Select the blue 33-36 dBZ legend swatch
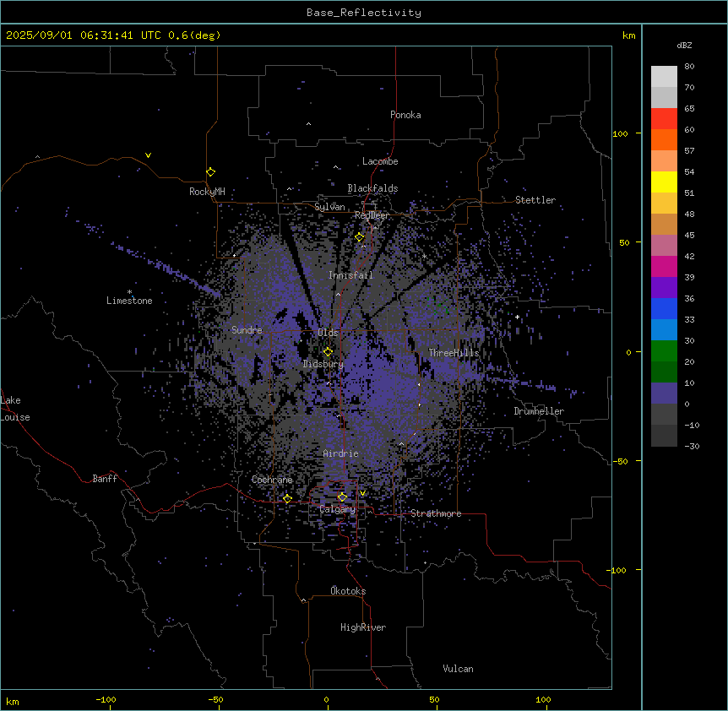Image resolution: width=728 pixels, height=711 pixels. tap(664, 308)
